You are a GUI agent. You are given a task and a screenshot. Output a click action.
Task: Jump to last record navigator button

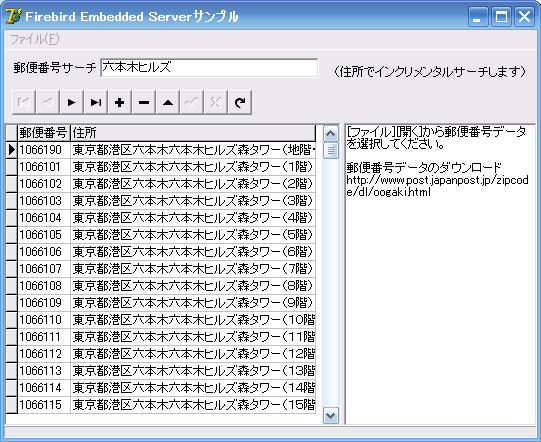[96, 102]
